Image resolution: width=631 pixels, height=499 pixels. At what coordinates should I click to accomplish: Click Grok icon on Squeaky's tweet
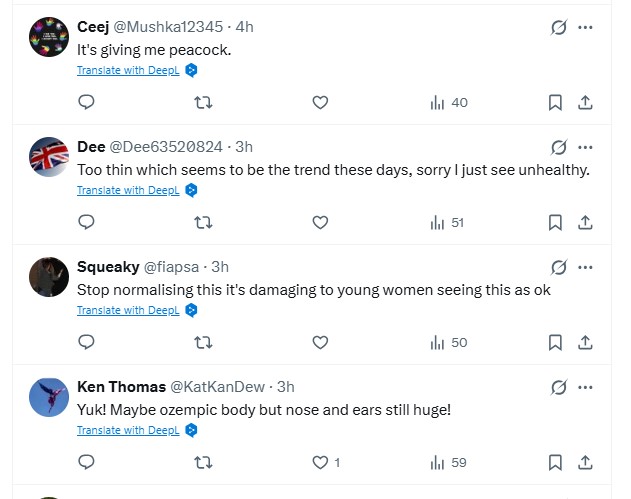(x=559, y=267)
